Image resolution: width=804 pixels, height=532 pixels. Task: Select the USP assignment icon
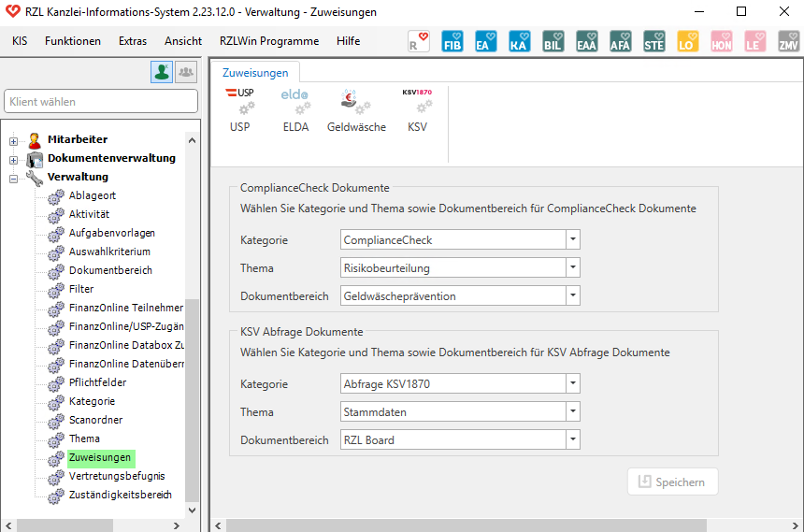coord(240,109)
